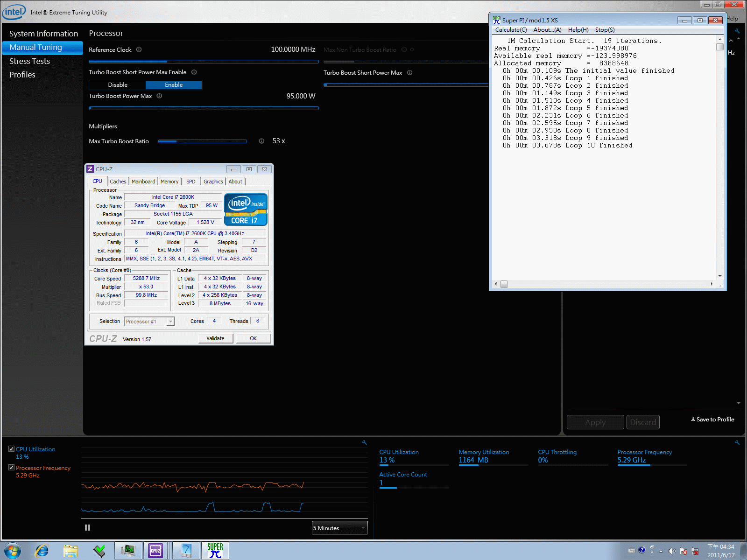Switch to CPU-Z taskbar icon
747x560 pixels.
pos(155,551)
